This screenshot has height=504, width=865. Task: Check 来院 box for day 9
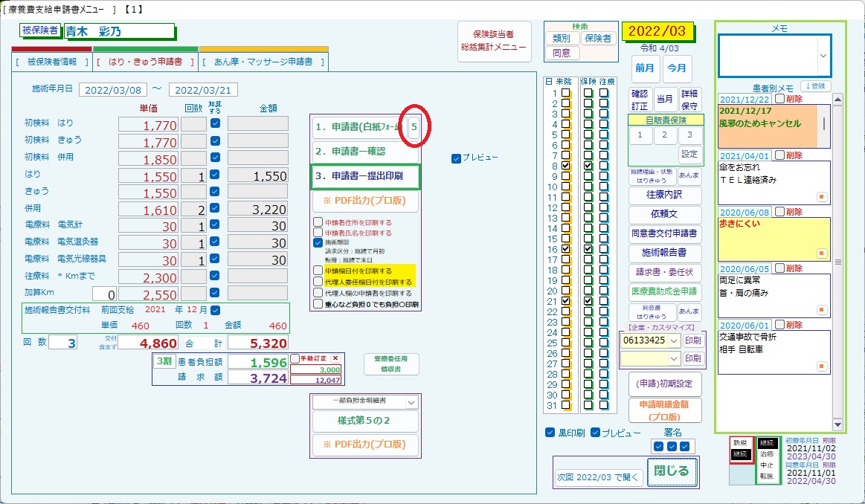565,176
